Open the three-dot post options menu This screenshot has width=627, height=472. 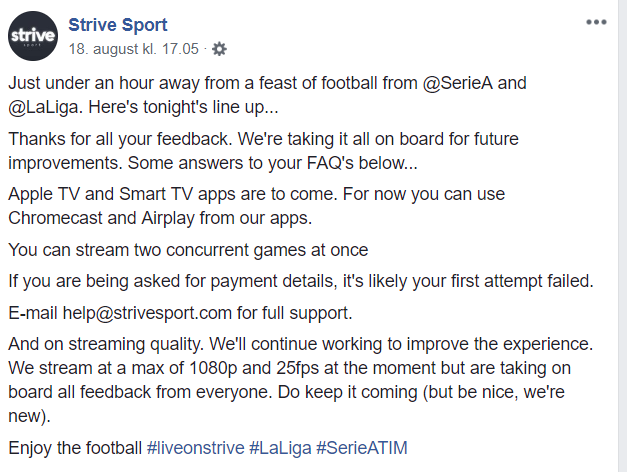[x=596, y=22]
